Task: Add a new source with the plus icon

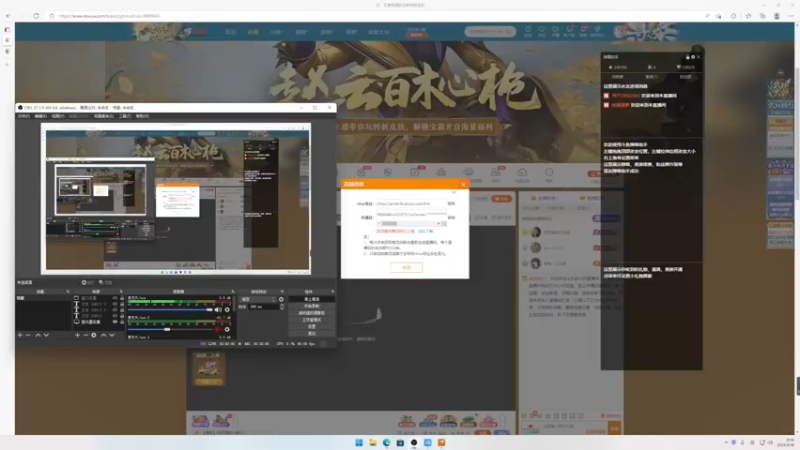Action: [x=77, y=335]
